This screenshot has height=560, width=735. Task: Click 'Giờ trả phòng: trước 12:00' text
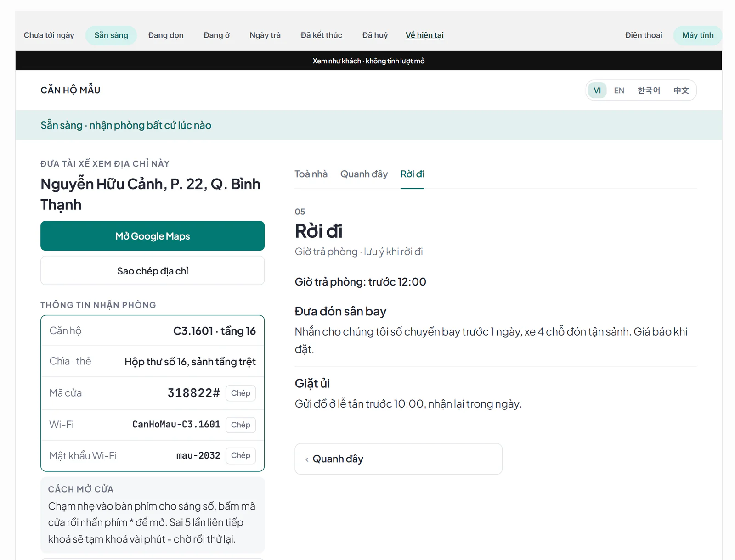(x=361, y=282)
